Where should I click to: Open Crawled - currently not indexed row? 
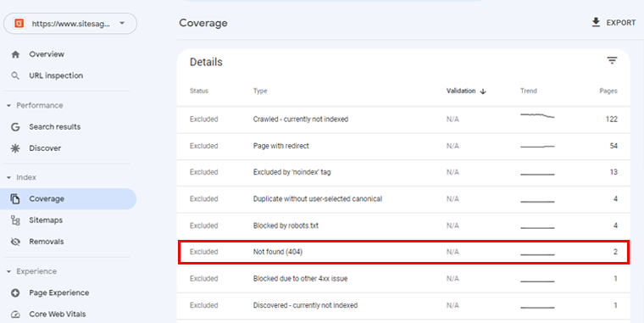pos(403,120)
